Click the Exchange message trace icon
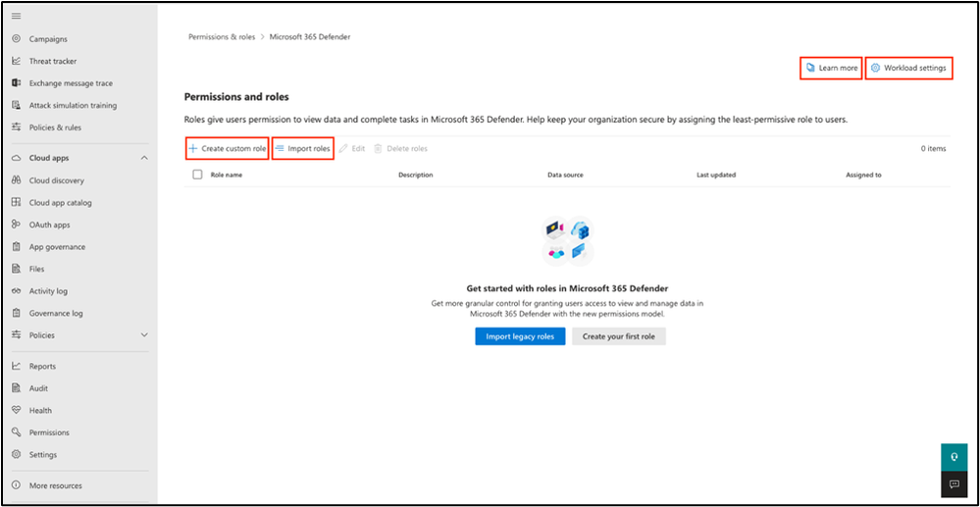 (17, 83)
